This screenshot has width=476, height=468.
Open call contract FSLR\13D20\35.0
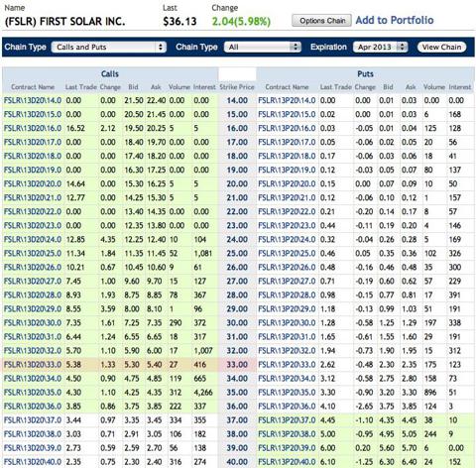click(33, 393)
